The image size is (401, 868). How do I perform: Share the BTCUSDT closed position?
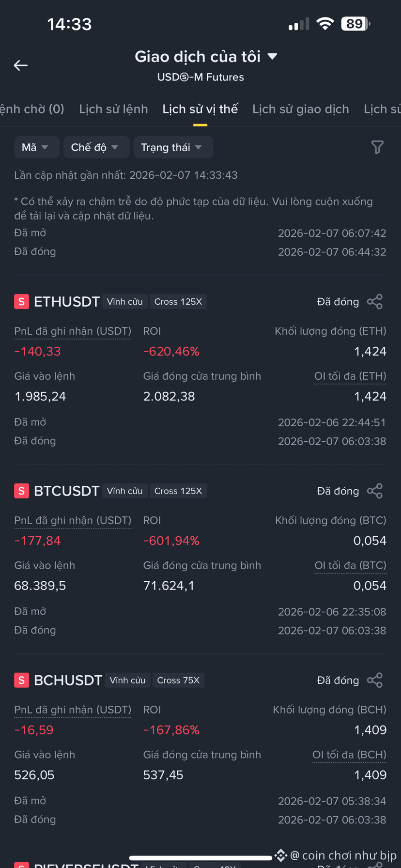[375, 491]
